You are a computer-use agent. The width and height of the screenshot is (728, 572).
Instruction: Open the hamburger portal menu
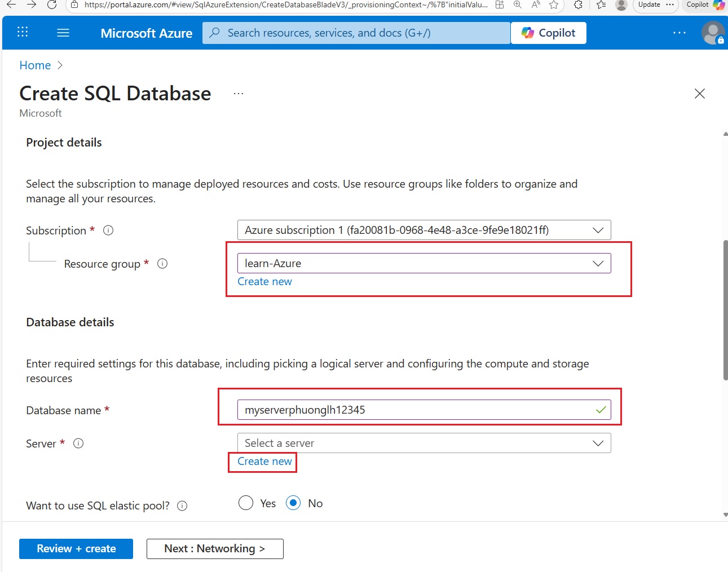(63, 33)
